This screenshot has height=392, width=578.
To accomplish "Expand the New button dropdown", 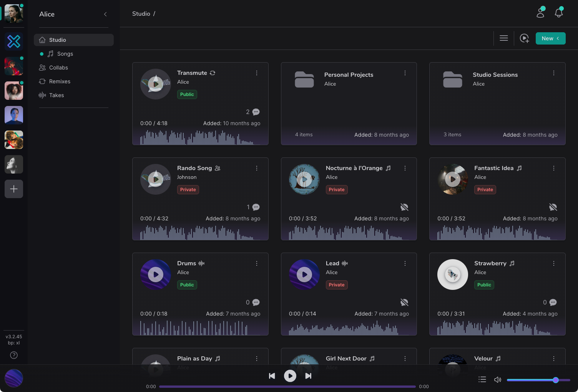I will pyautogui.click(x=550, y=38).
